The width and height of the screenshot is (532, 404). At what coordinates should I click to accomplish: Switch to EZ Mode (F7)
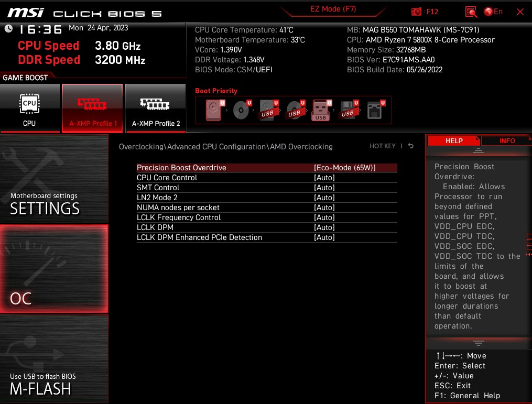pos(333,9)
